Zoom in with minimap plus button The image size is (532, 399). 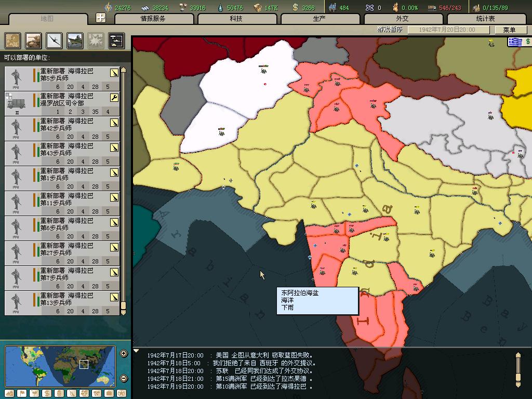click(x=124, y=354)
